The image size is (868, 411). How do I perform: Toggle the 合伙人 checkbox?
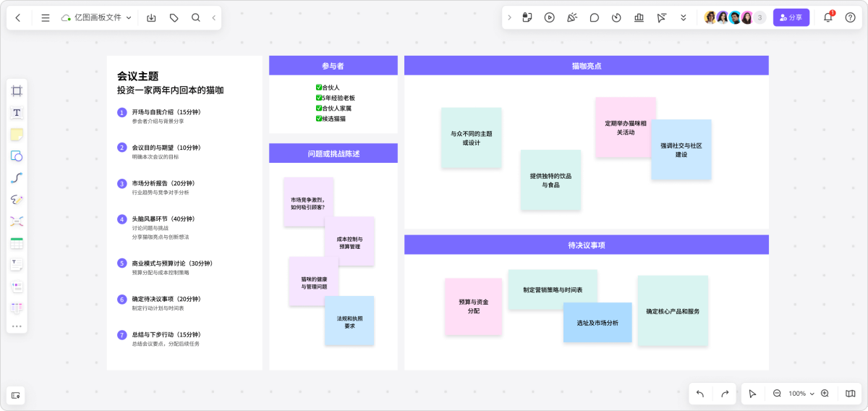pos(319,88)
